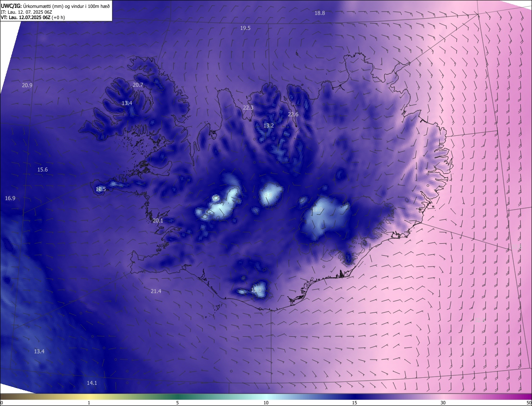
Task: Click the 13.2 value label
Action: click(268, 126)
